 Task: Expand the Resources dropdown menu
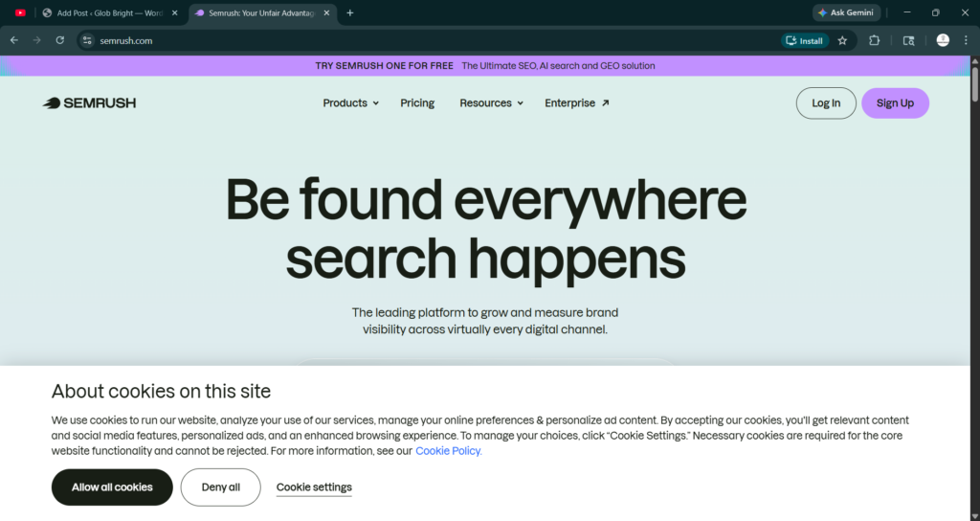point(491,103)
